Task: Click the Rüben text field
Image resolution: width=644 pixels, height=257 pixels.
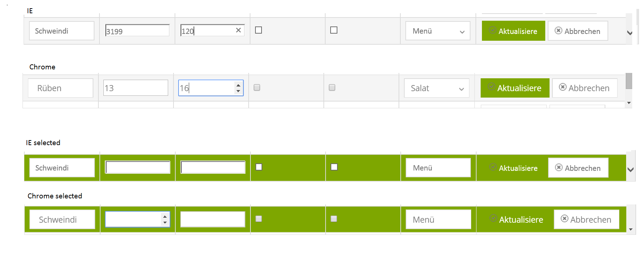Action: click(x=60, y=88)
